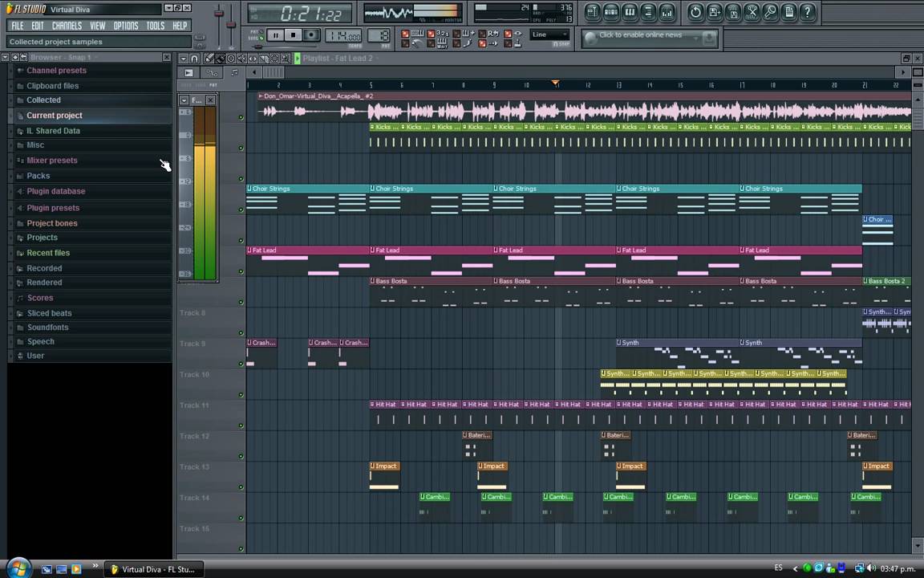Screen dimensions: 924x578
Task: Toggle wait for input before recording
Action: click(431, 43)
